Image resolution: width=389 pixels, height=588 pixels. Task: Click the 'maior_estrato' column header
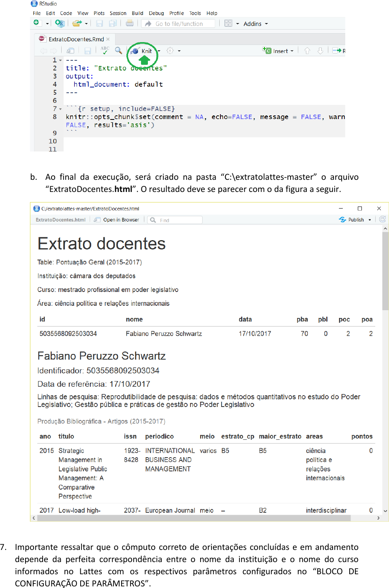280,437
